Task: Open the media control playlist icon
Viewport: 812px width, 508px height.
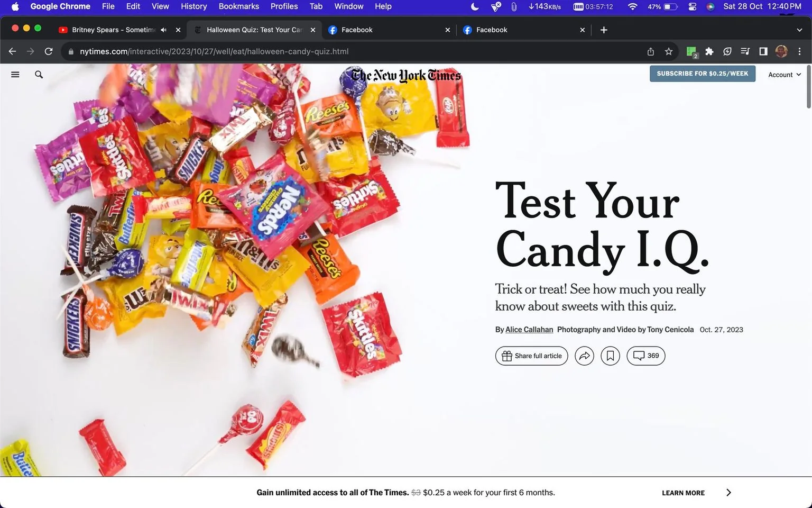Action: [x=745, y=51]
